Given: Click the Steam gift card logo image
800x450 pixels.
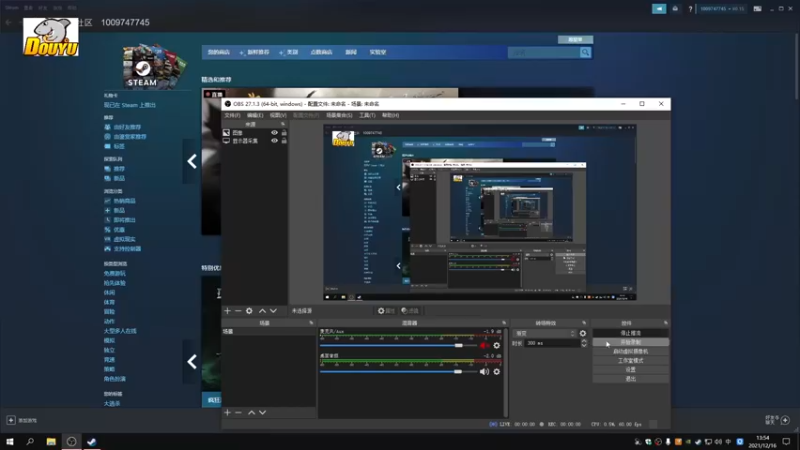Looking at the screenshot, I should pyautogui.click(x=154, y=66).
